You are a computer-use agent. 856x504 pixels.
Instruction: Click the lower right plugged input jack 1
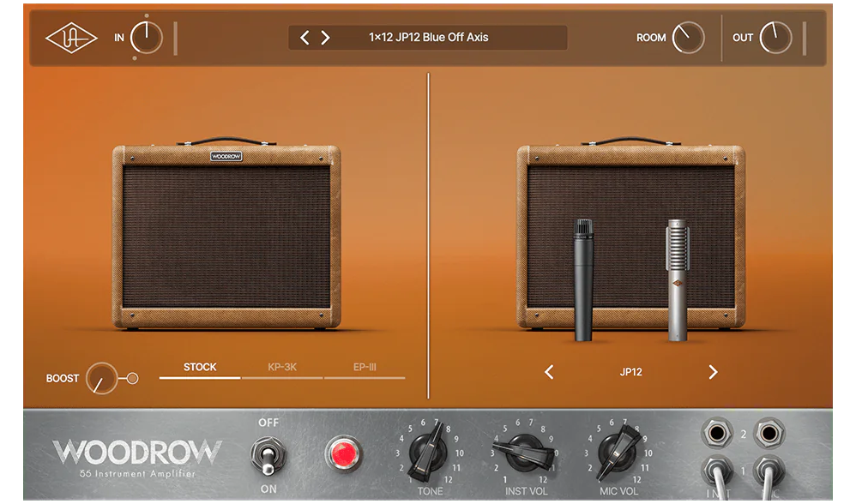[x=769, y=473]
